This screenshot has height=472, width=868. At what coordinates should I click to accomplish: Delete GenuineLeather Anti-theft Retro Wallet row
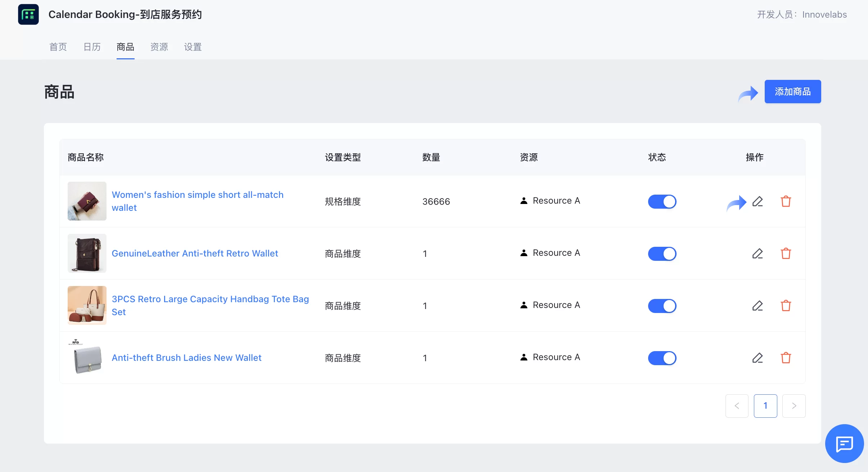(x=786, y=254)
